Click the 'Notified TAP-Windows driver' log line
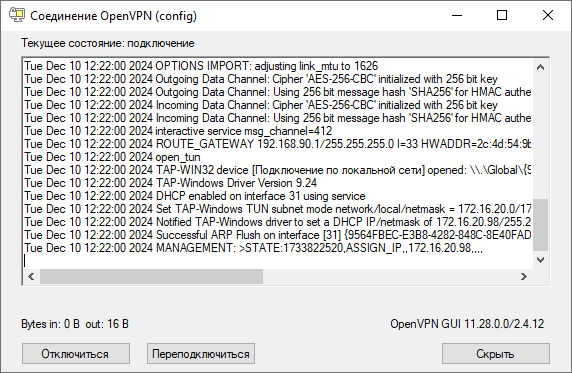This screenshot has width=572, height=373. coord(278,222)
